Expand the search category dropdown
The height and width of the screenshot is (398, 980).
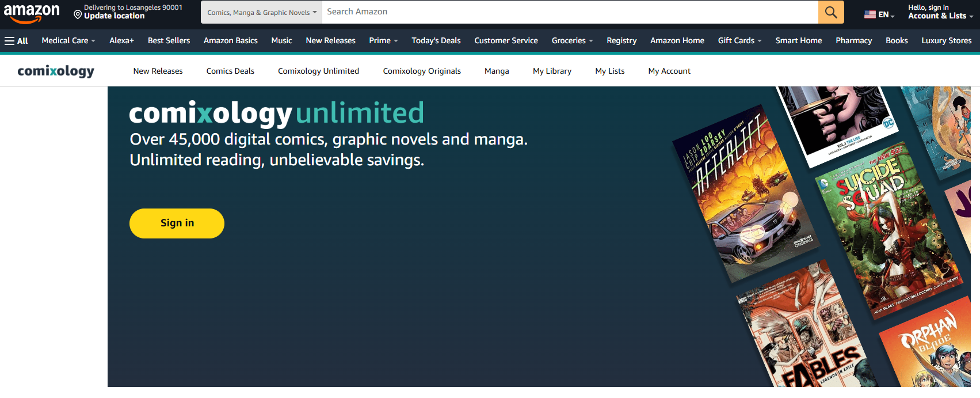pyautogui.click(x=261, y=12)
